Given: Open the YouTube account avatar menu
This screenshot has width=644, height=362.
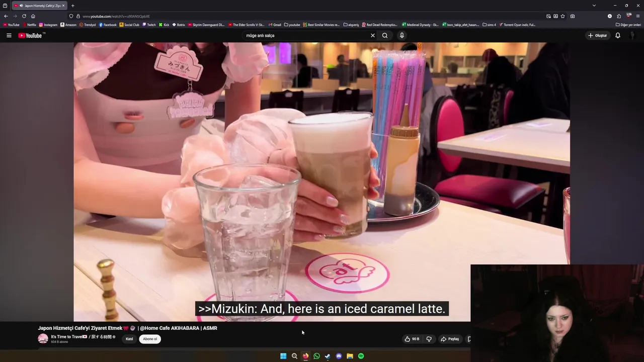Looking at the screenshot, I should (x=633, y=35).
